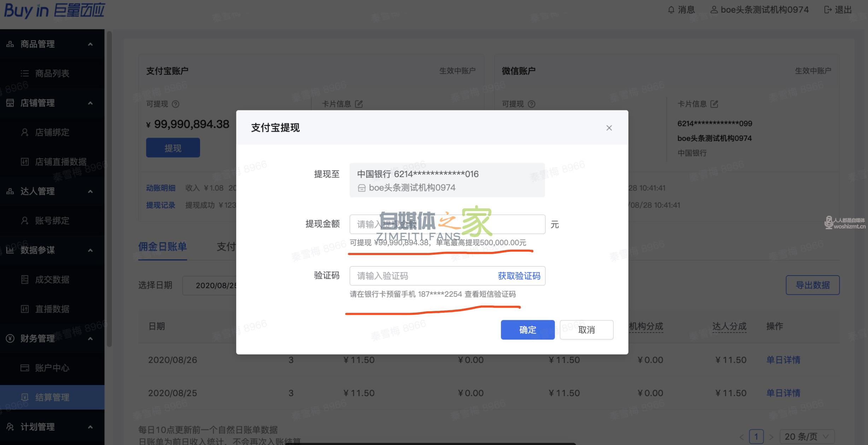
Task: Close the 支付宝提现 dialog with X
Action: coord(609,128)
